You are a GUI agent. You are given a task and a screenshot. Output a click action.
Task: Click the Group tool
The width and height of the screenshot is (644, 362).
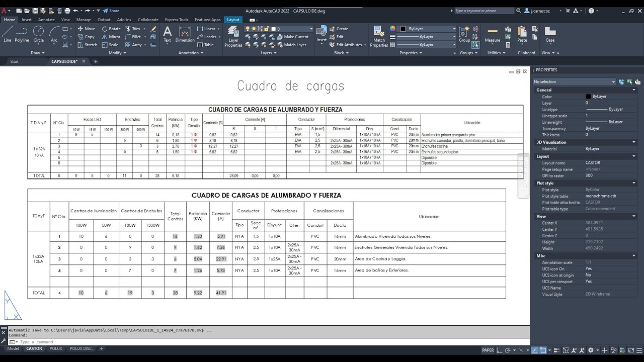[464, 34]
